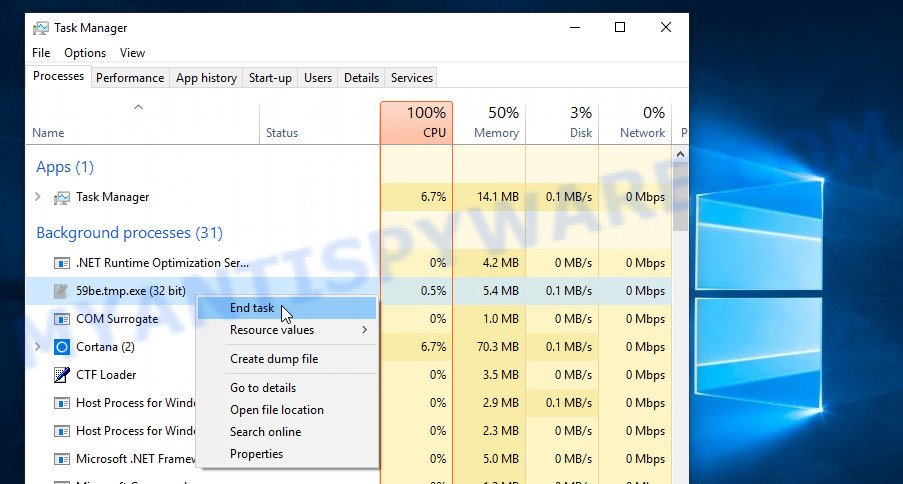The image size is (903, 484).
Task: Click the vertical scrollbar thumb
Action: point(680,197)
